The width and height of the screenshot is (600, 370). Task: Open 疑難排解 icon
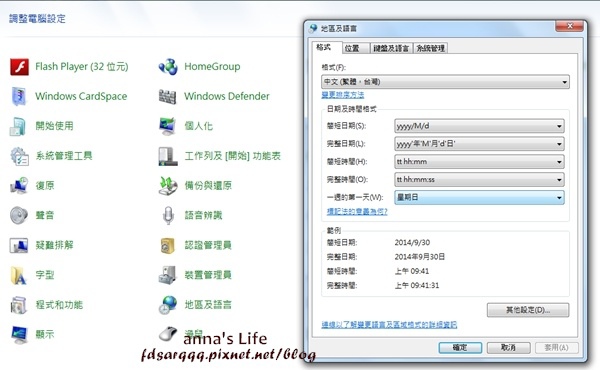click(x=19, y=245)
